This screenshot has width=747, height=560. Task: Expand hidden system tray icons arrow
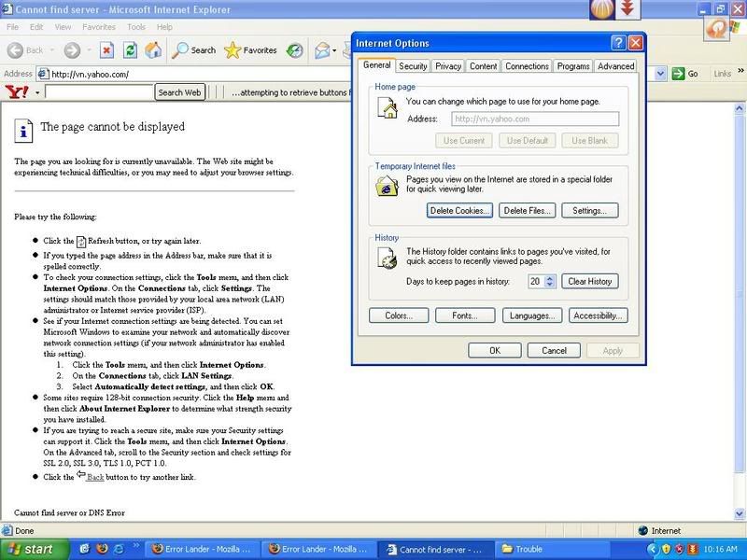pos(652,549)
